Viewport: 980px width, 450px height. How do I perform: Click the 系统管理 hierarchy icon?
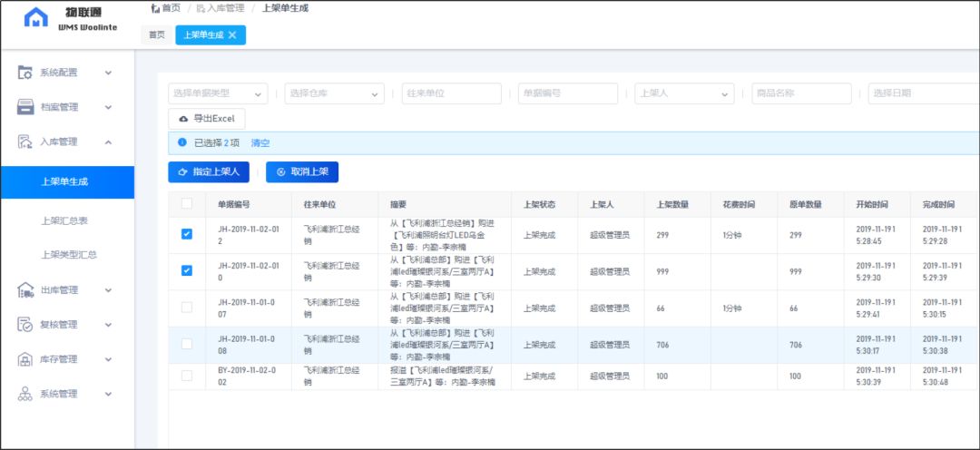coord(25,394)
